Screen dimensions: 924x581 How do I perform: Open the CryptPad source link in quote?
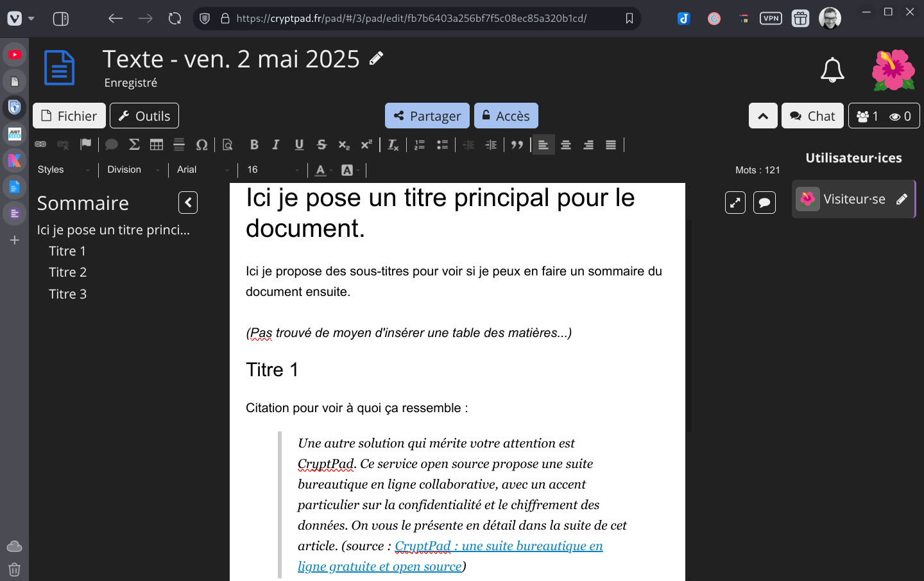pos(498,546)
